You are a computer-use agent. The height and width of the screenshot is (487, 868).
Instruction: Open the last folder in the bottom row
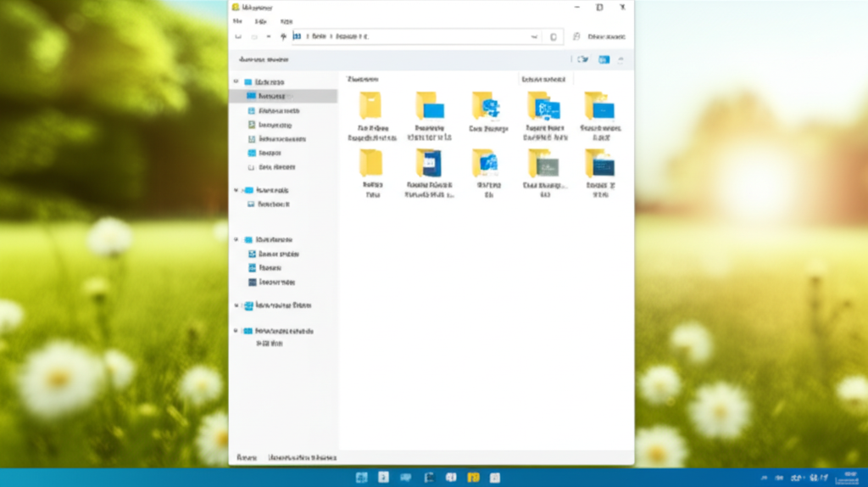(599, 163)
